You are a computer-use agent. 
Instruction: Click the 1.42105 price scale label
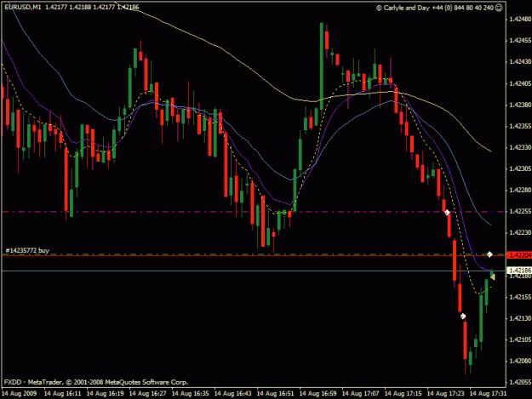pyautogui.click(x=520, y=339)
